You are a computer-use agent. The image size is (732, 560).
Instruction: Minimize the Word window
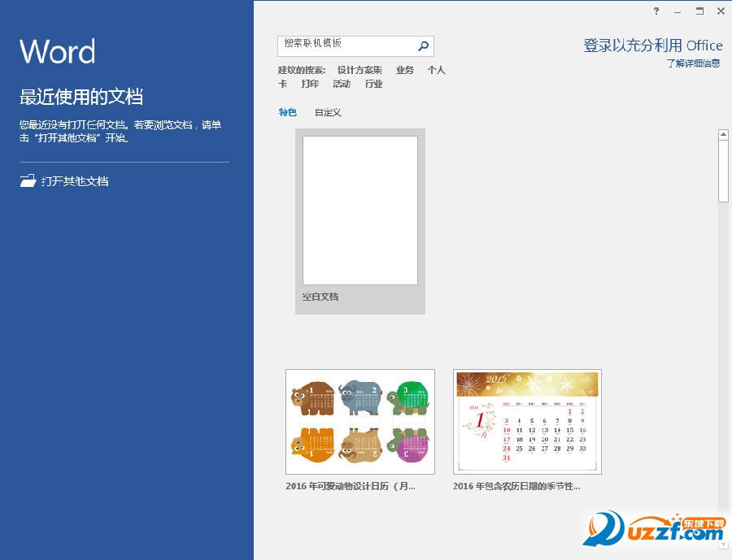[x=678, y=11]
